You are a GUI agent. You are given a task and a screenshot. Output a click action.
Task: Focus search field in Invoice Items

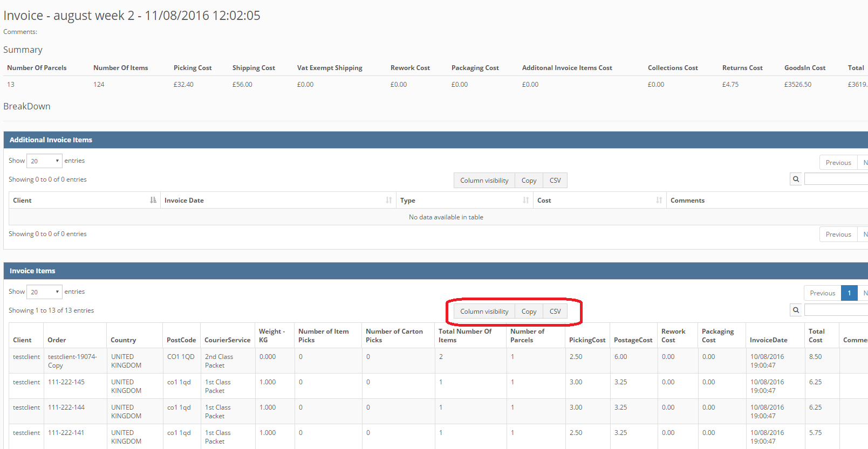tap(836, 310)
